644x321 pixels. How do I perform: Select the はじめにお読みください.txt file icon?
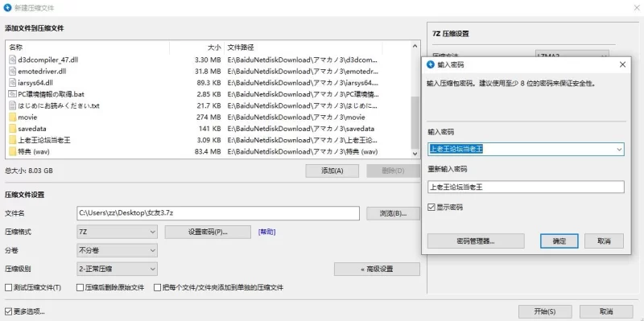pyautogui.click(x=12, y=105)
